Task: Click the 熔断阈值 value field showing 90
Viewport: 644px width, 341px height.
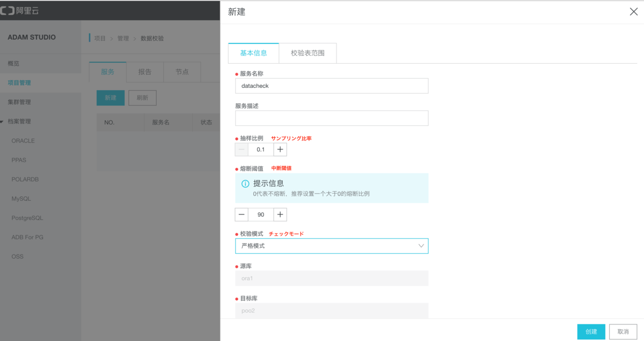Action: (261, 214)
